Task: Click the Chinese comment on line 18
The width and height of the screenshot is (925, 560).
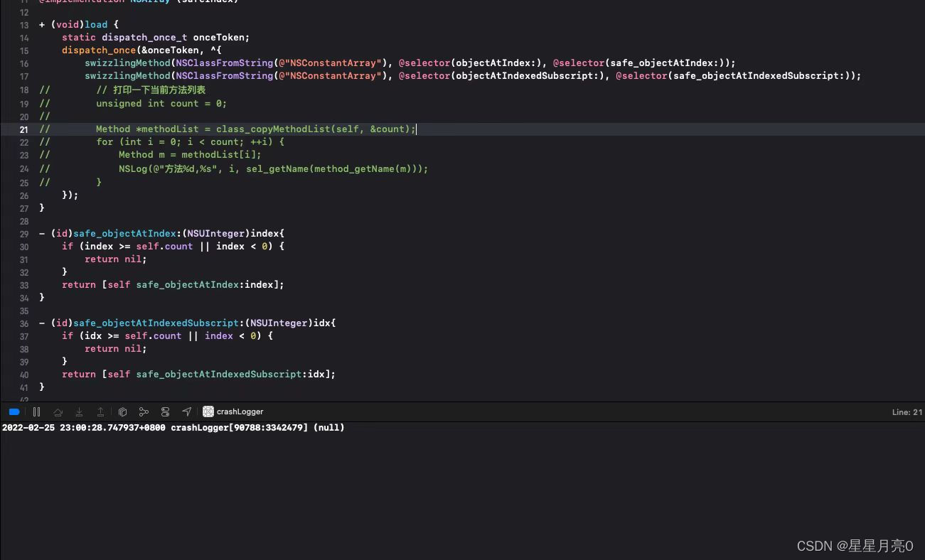Action: pos(151,90)
